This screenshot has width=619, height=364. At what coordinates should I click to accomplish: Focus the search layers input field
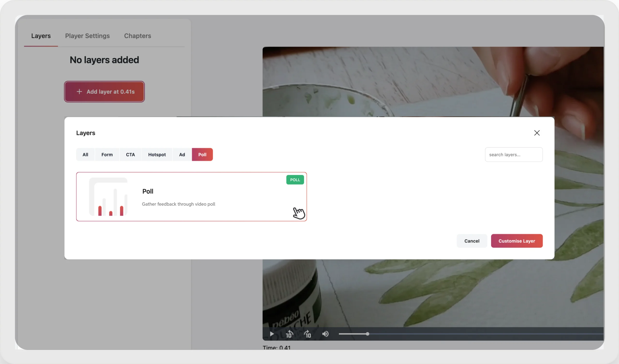click(514, 154)
